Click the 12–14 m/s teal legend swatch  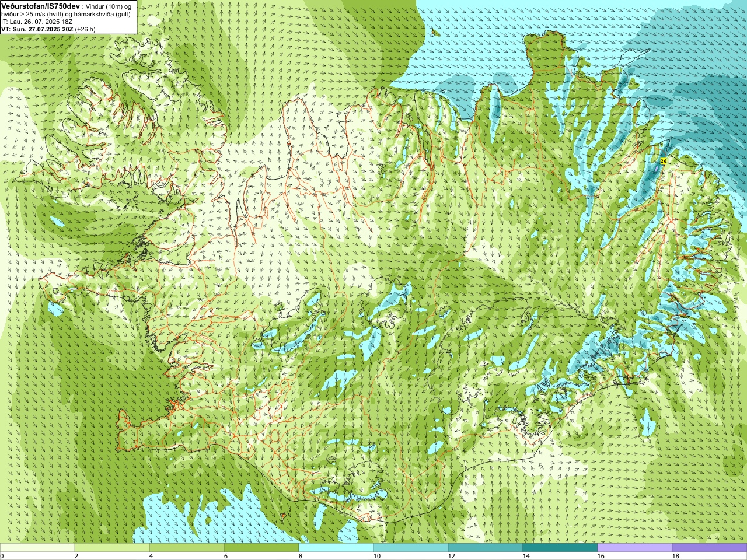coord(486,548)
